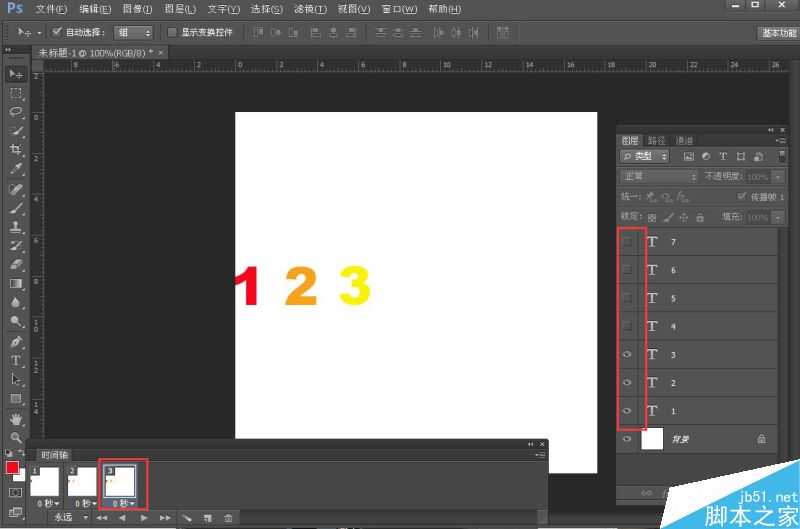
Task: Select the Gradient tool
Action: click(16, 284)
